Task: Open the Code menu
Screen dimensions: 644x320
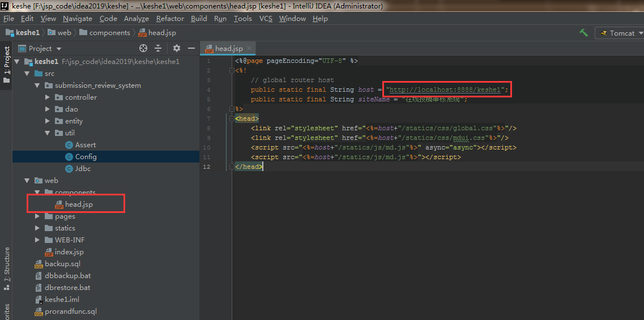Action: (x=108, y=19)
